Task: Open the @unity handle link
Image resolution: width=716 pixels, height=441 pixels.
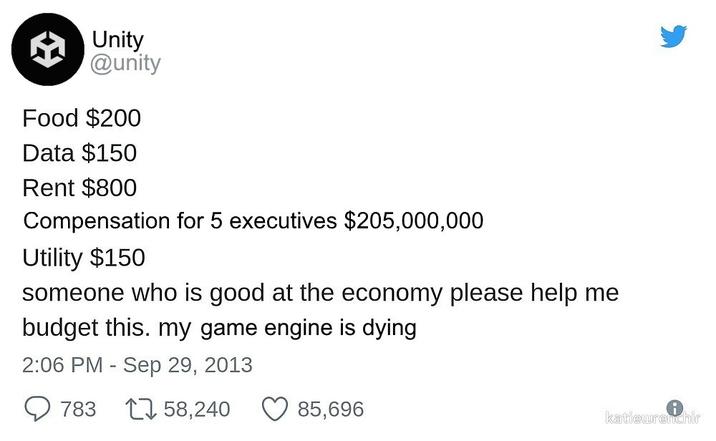Action: tap(126, 63)
